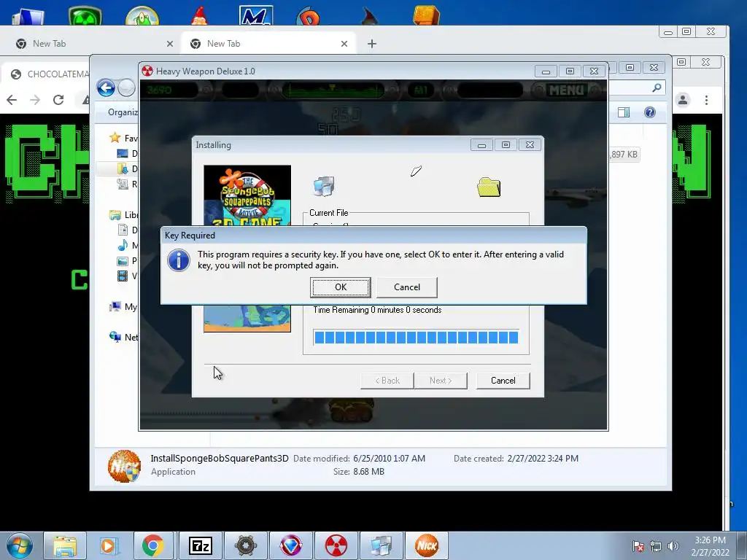Click OK in Key Required dialog
This screenshot has height=560, width=747.
pyautogui.click(x=340, y=287)
